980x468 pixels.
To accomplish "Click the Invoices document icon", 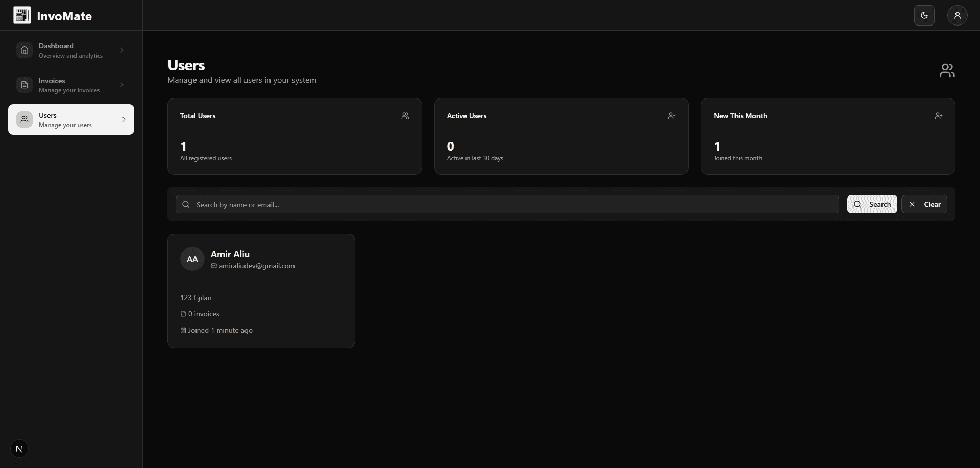I will pos(24,85).
